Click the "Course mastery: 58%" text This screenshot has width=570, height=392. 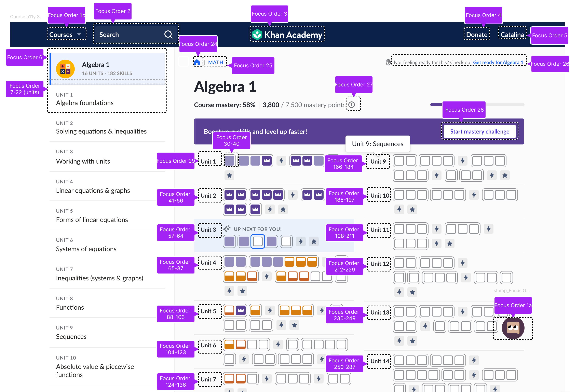pos(225,105)
